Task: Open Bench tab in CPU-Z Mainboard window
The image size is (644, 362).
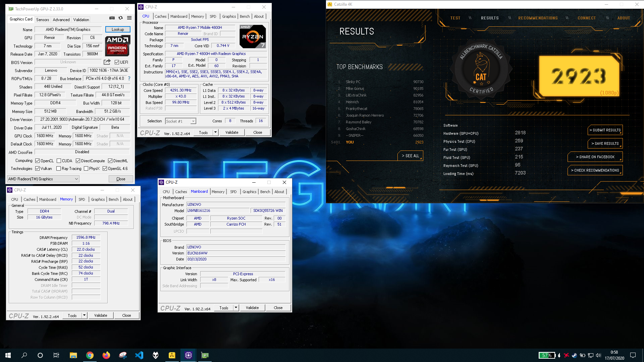Action: (x=265, y=192)
